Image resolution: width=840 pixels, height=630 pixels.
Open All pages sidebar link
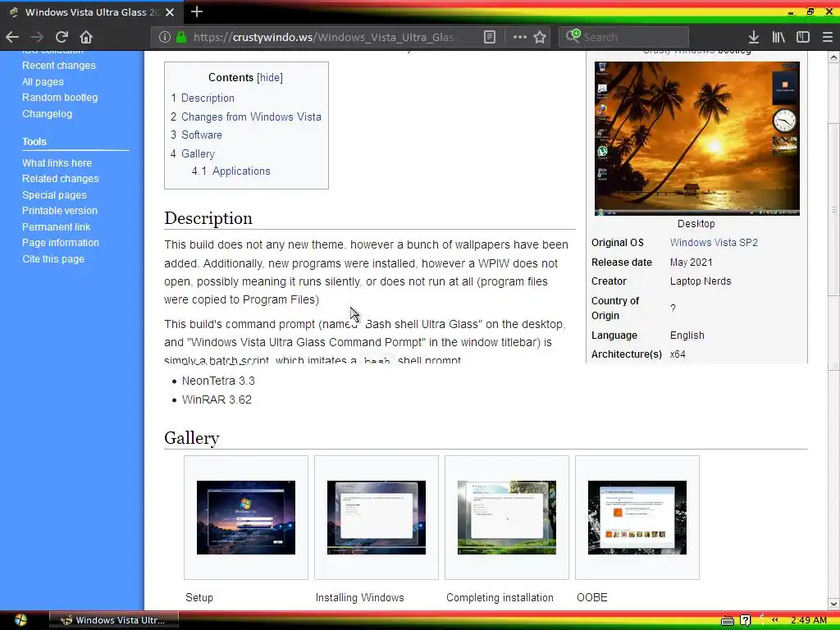pyautogui.click(x=43, y=81)
